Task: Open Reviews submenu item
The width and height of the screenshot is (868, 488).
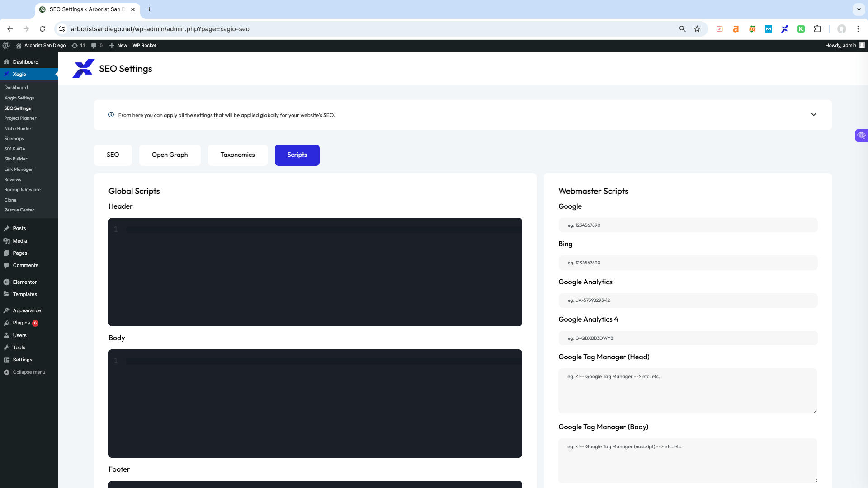Action: pyautogui.click(x=13, y=180)
